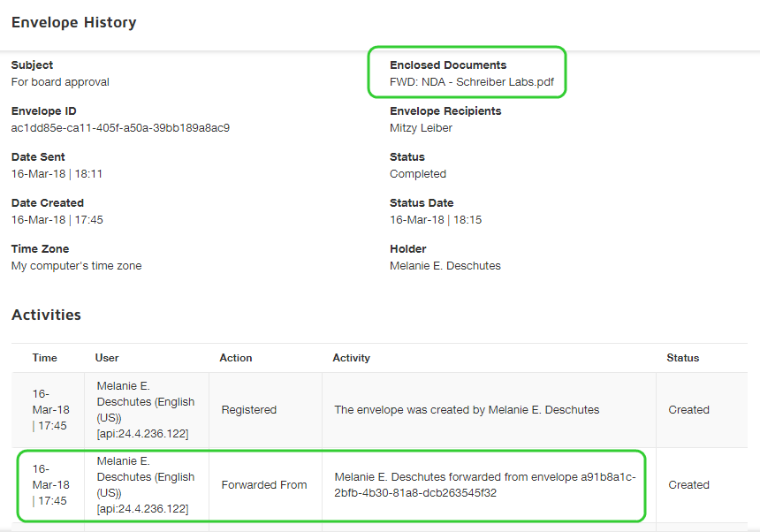
Task: Click the Activity column header
Action: click(351, 358)
